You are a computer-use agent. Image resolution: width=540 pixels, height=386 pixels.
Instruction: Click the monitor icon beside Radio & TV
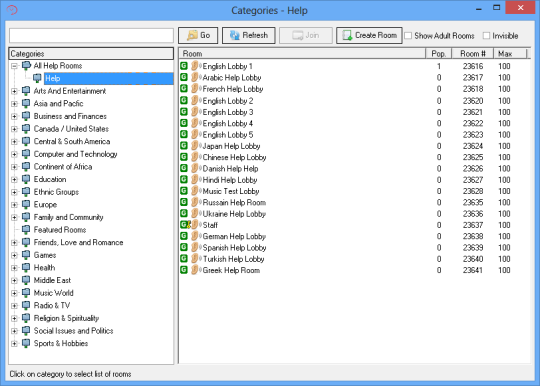tap(26, 305)
